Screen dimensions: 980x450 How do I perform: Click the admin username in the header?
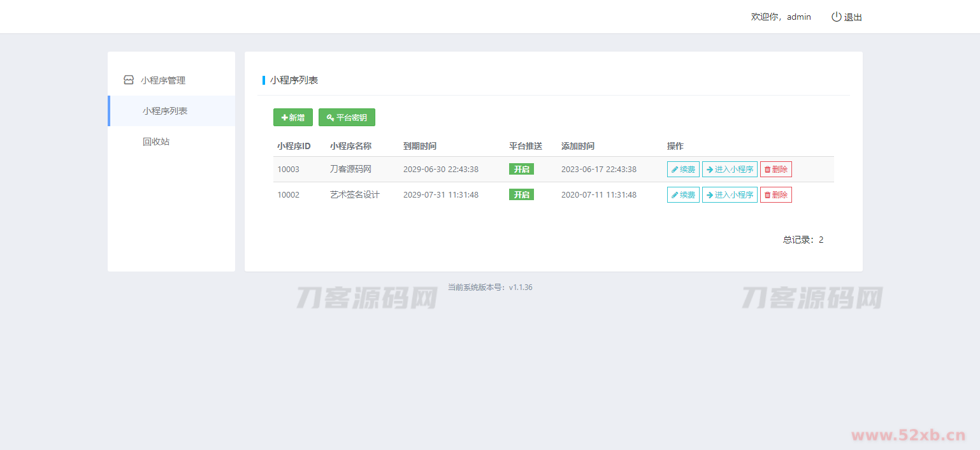pos(798,17)
